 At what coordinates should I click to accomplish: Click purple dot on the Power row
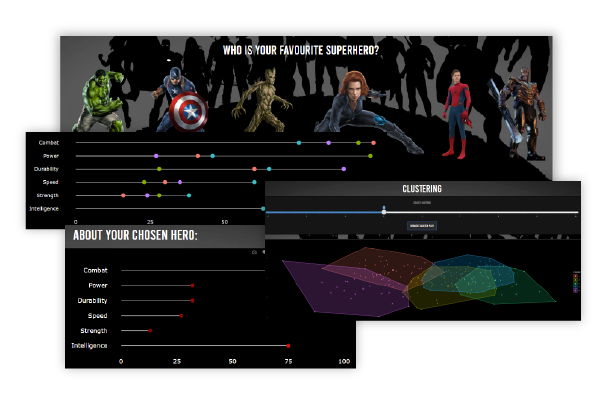[156, 156]
